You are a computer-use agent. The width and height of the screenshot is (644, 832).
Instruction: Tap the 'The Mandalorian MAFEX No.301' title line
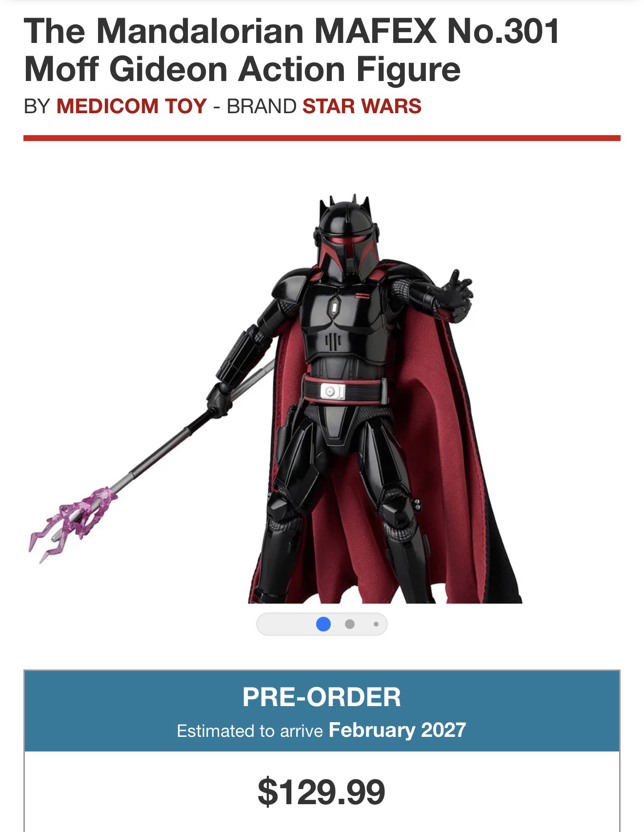coord(292,31)
